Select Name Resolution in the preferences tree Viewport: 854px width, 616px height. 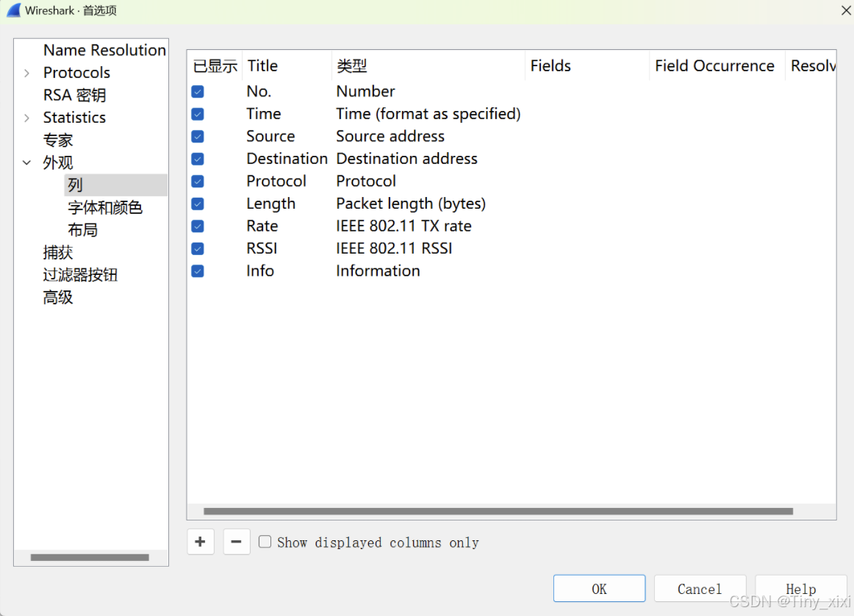point(104,50)
